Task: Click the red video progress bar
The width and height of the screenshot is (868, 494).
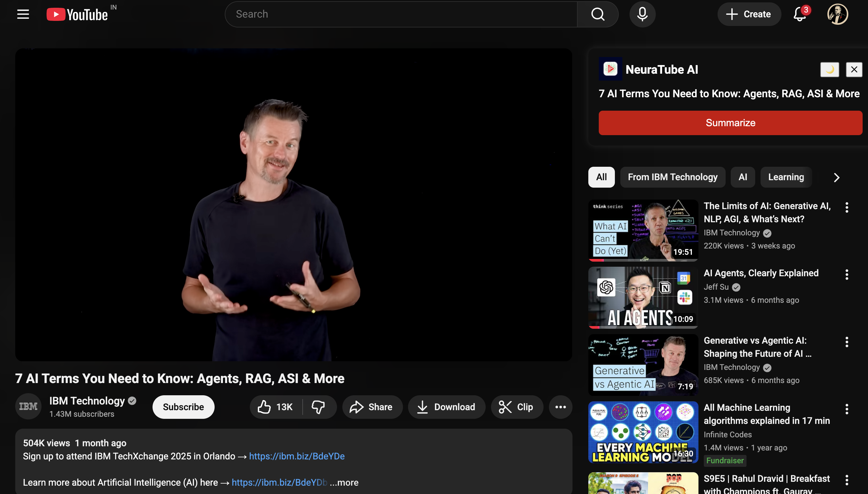Action: point(596,260)
